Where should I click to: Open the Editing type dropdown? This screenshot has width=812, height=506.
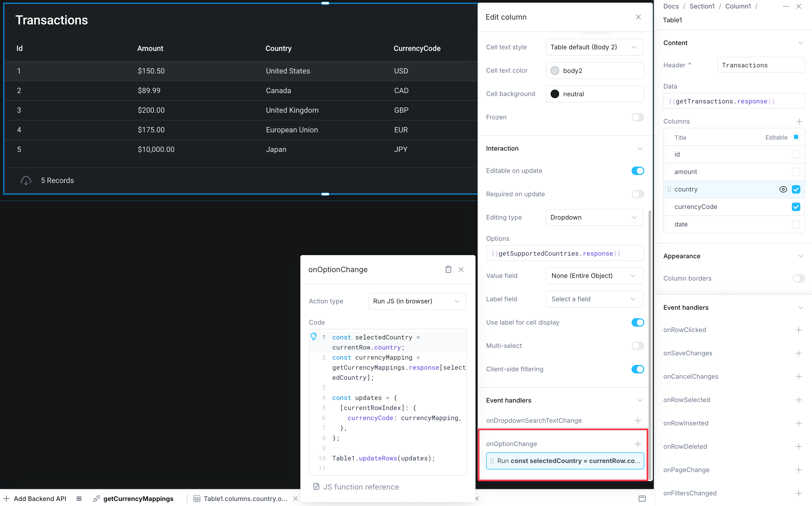coord(594,217)
